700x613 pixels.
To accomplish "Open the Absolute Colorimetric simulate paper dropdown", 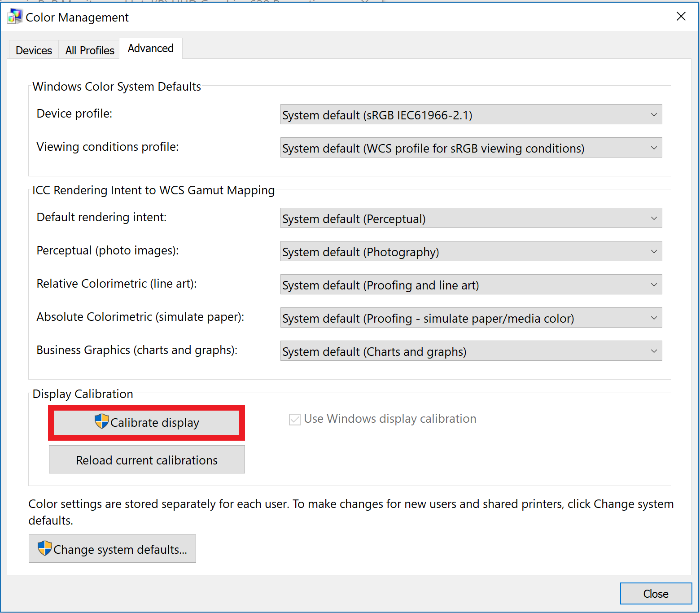I will [x=653, y=318].
